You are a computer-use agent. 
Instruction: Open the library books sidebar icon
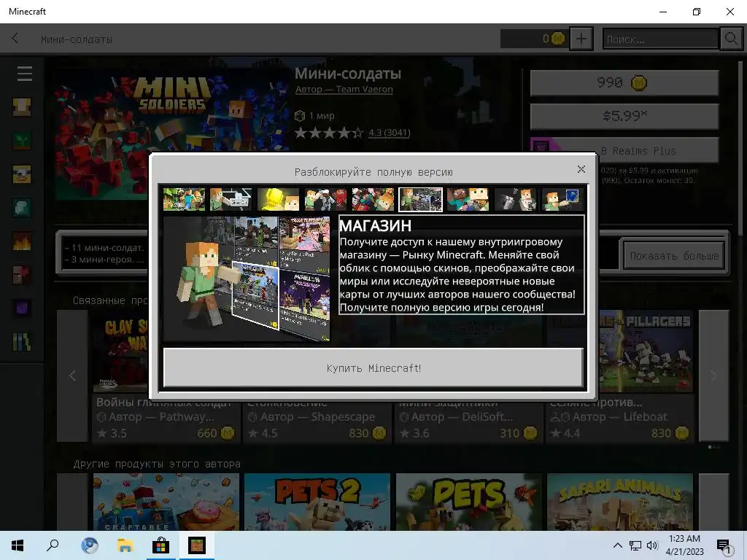[x=22, y=342]
